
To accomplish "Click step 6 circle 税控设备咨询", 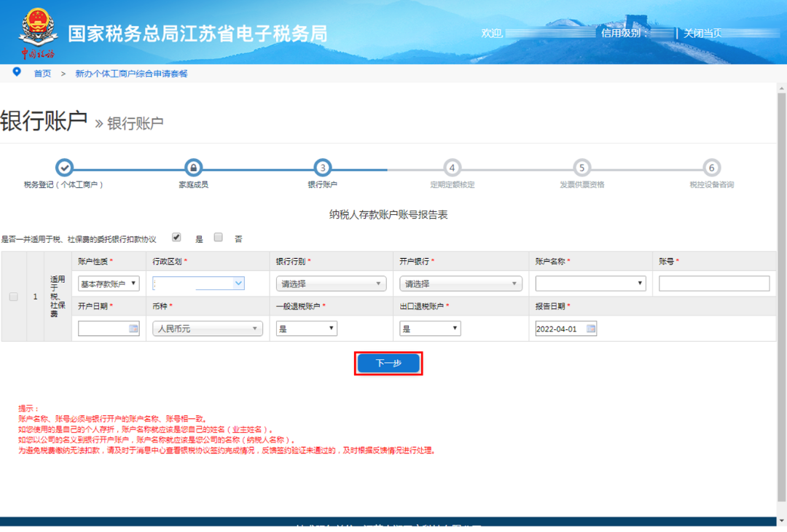I will pos(711,168).
